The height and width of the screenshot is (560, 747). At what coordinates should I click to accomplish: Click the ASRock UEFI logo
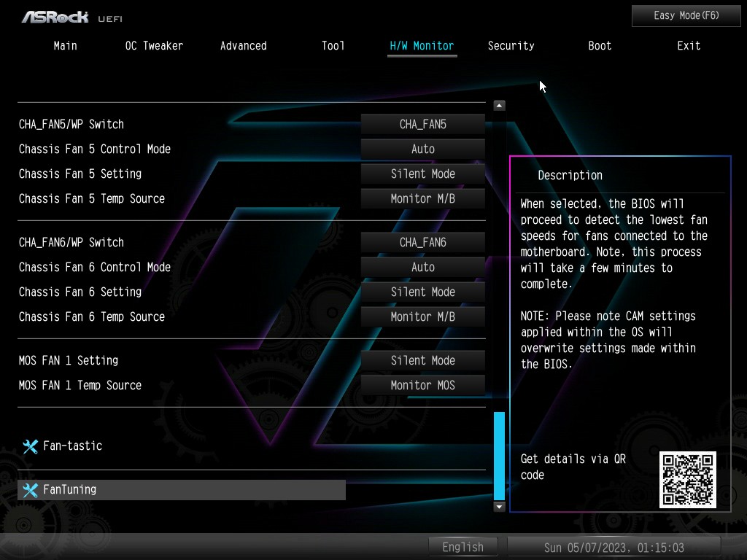pos(67,16)
